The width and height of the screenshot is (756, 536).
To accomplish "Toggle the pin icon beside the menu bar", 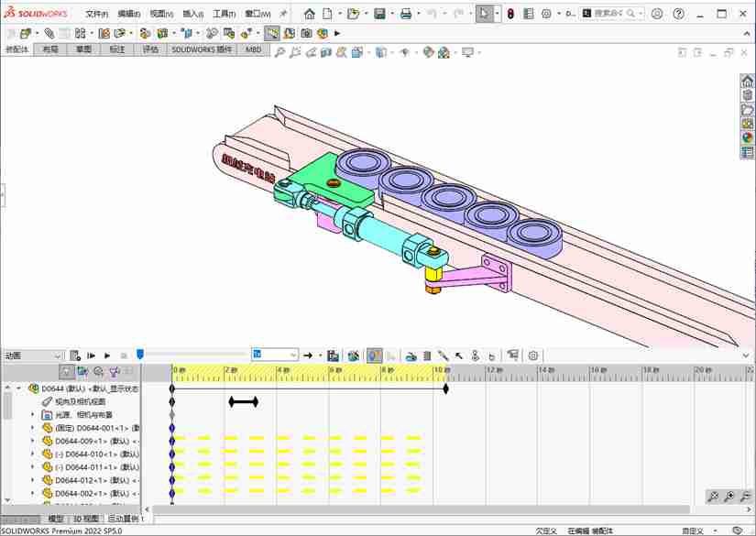I will (283, 14).
